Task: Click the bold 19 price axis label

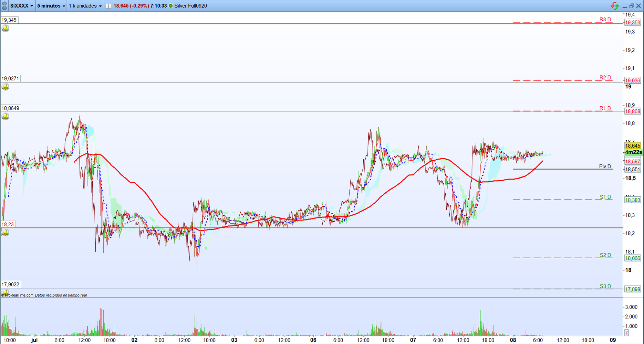Action: click(629, 87)
